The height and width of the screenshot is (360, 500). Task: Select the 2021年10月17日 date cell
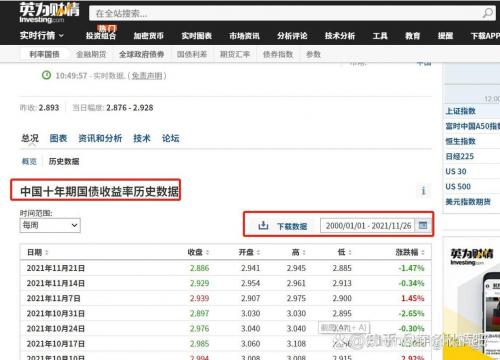coord(56,344)
